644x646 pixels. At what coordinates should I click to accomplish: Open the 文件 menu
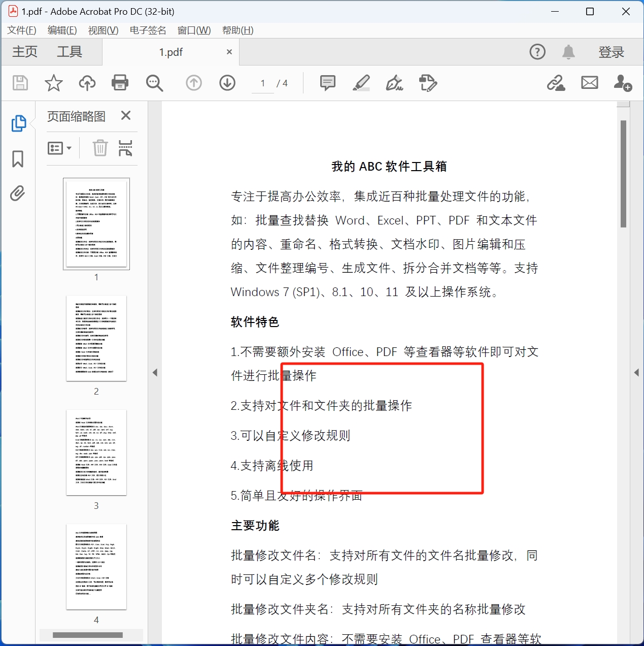pyautogui.click(x=21, y=30)
